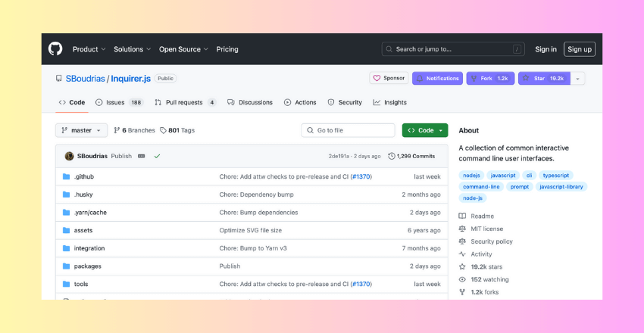
Task: Focus the Search or jump to field
Action: 453,49
